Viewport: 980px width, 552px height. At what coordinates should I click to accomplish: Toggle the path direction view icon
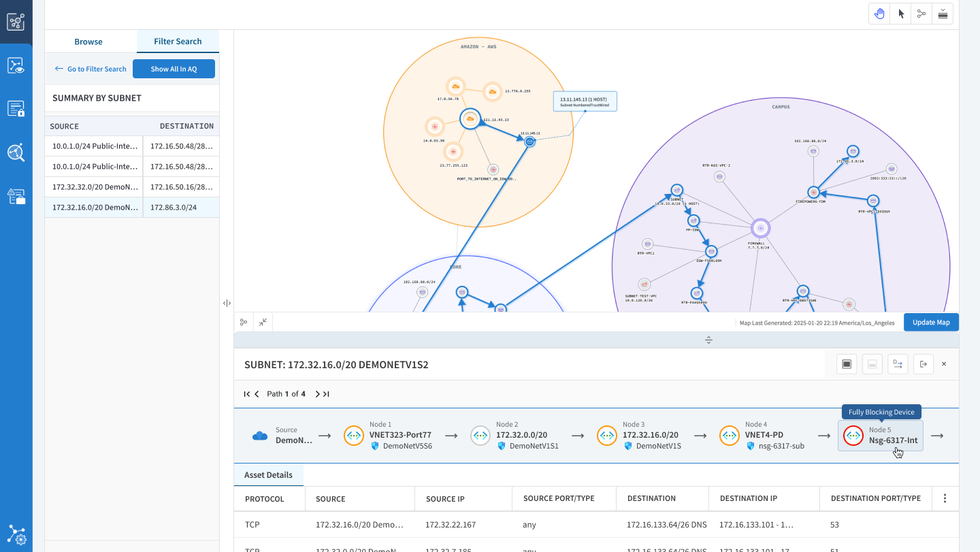898,365
